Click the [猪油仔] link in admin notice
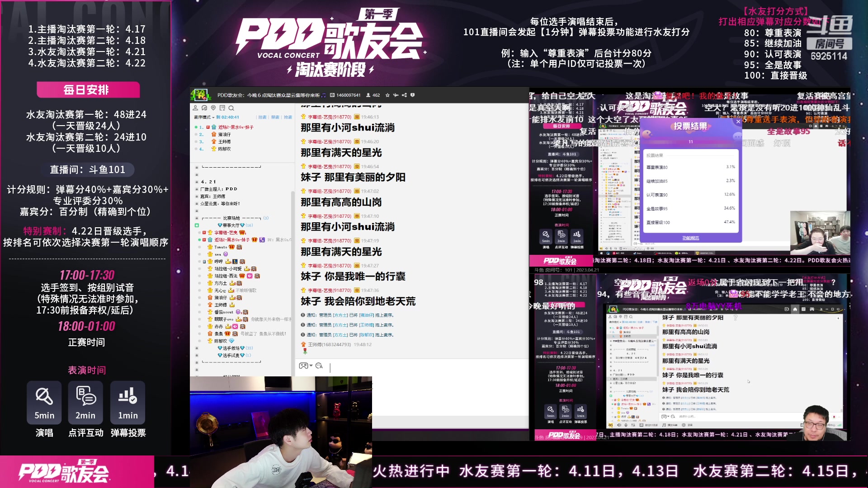The image size is (868, 488). coord(367,315)
